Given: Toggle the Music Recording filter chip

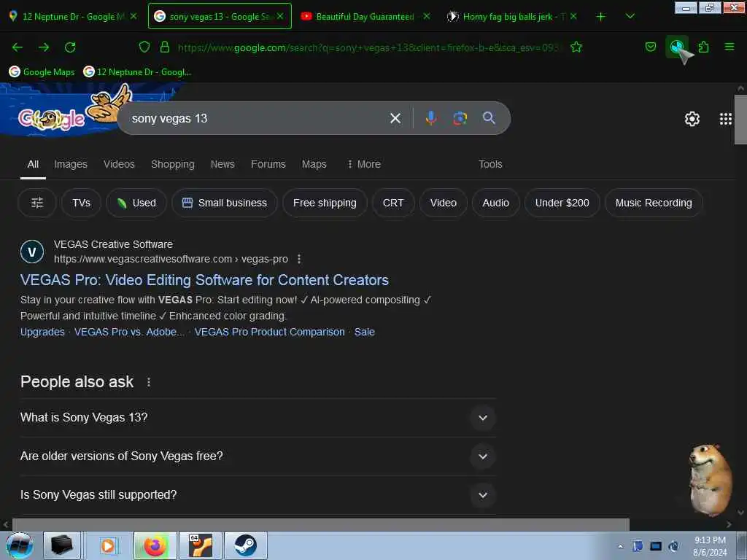Looking at the screenshot, I should point(654,203).
